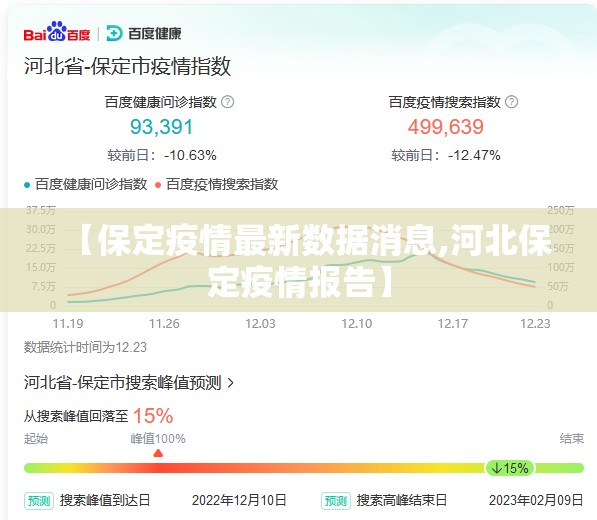The height and width of the screenshot is (520, 597).
Task: Click chart date label 12.17
Action: pyautogui.click(x=453, y=324)
